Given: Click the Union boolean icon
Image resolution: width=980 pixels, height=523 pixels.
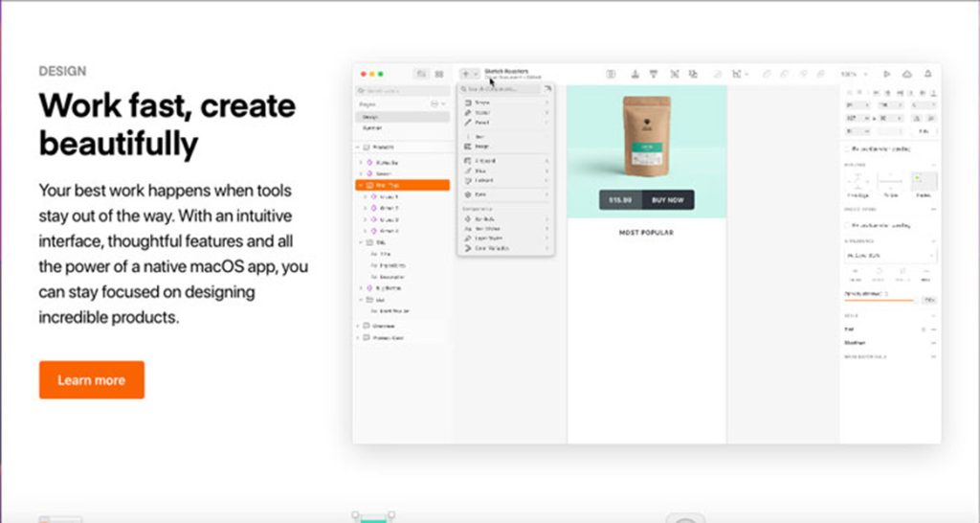Looking at the screenshot, I should pyautogui.click(x=767, y=74).
